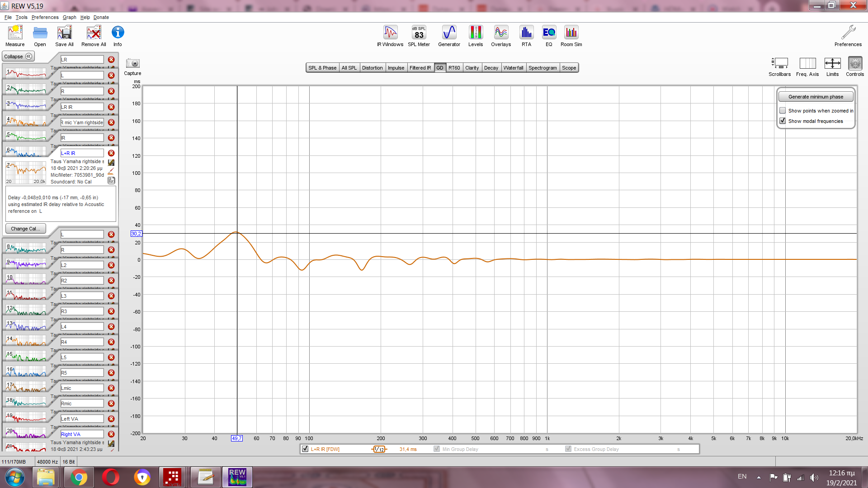Viewport: 868px width, 488px height.
Task: Uncheck Show modal frequencies
Action: coord(783,121)
